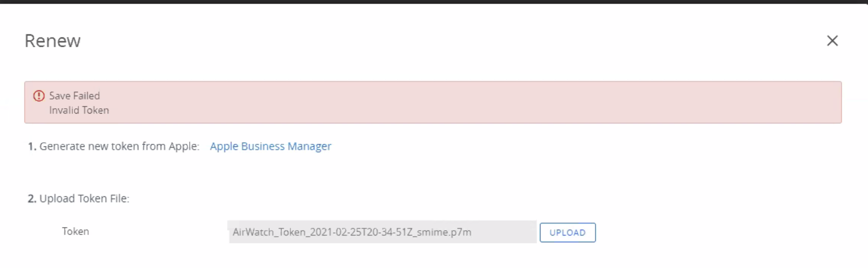Select the token filename text field

381,232
